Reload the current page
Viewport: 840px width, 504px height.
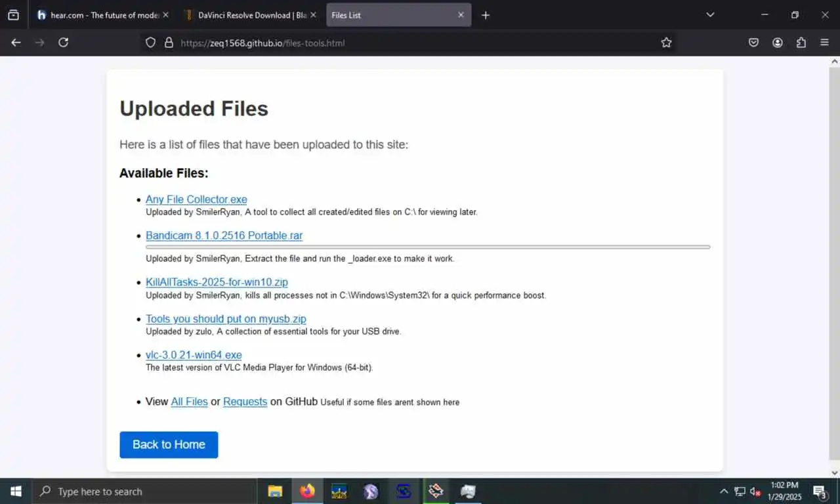63,43
